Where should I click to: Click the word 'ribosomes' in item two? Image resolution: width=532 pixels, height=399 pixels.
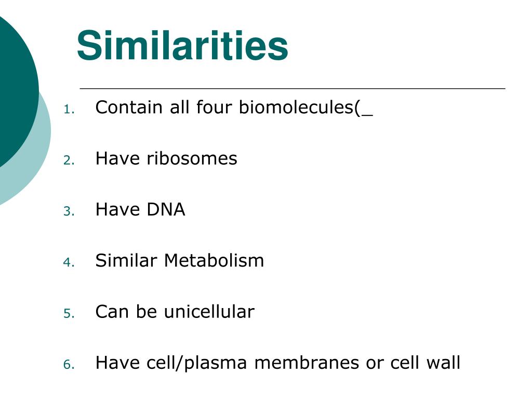[x=192, y=158]
